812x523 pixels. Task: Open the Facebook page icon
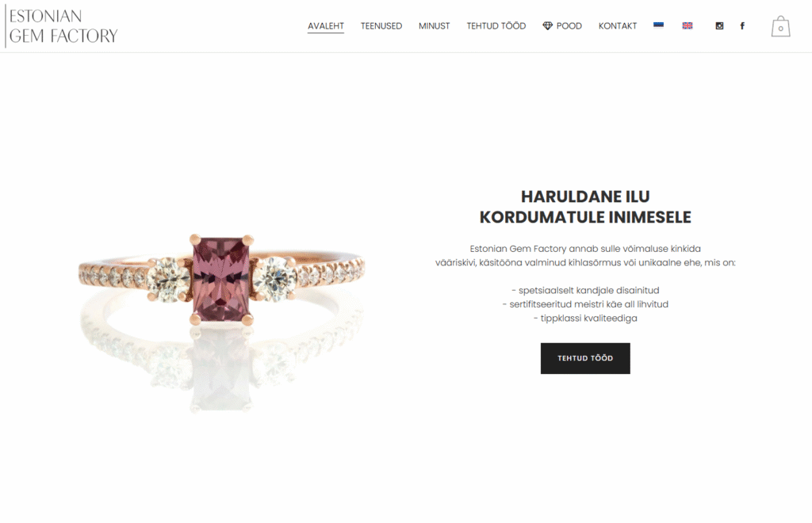click(742, 26)
